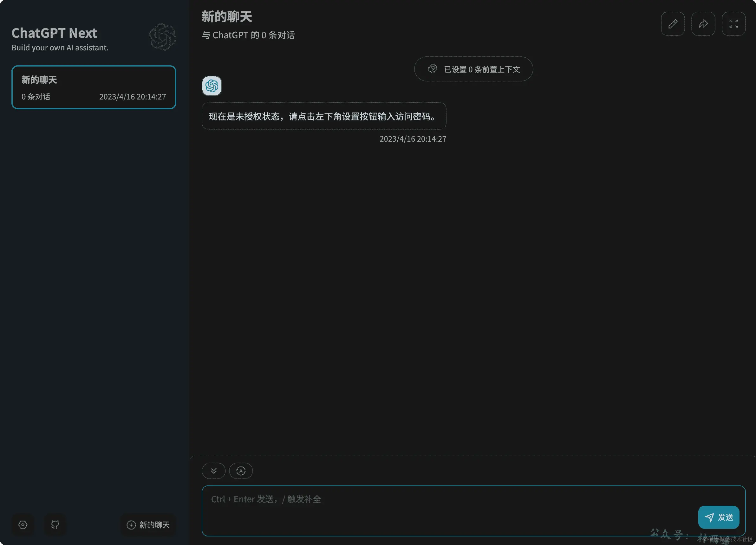Click the message timestamp 2023/4/16 20:14:27

(413, 139)
